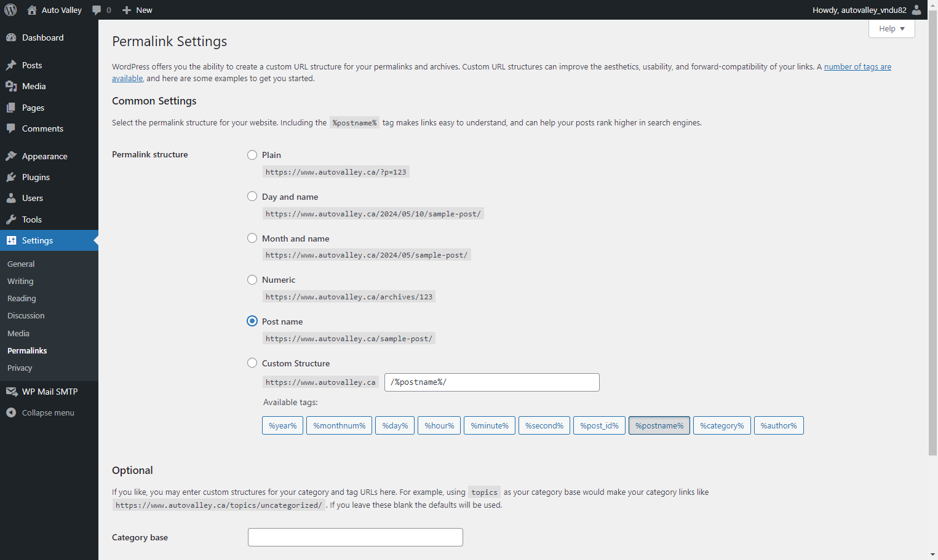Click the %post_id% tag button
This screenshot has height=560, width=938.
pyautogui.click(x=599, y=425)
